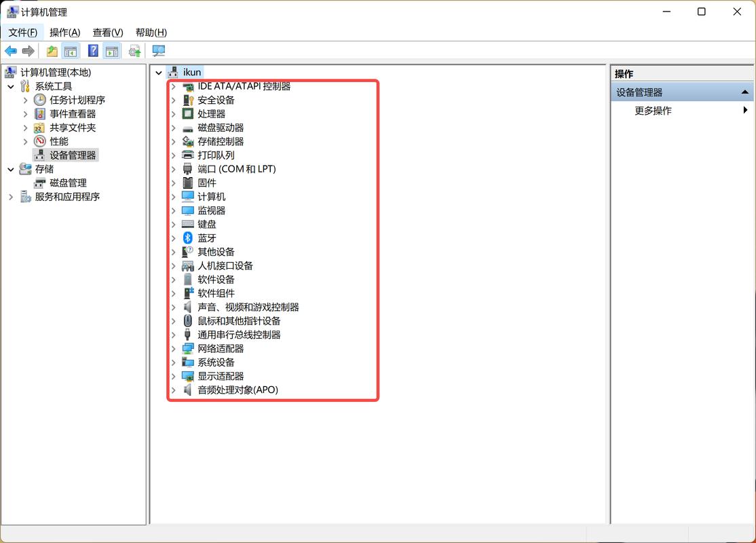Expand the 显示适配器 device category
756x543 pixels.
click(174, 376)
